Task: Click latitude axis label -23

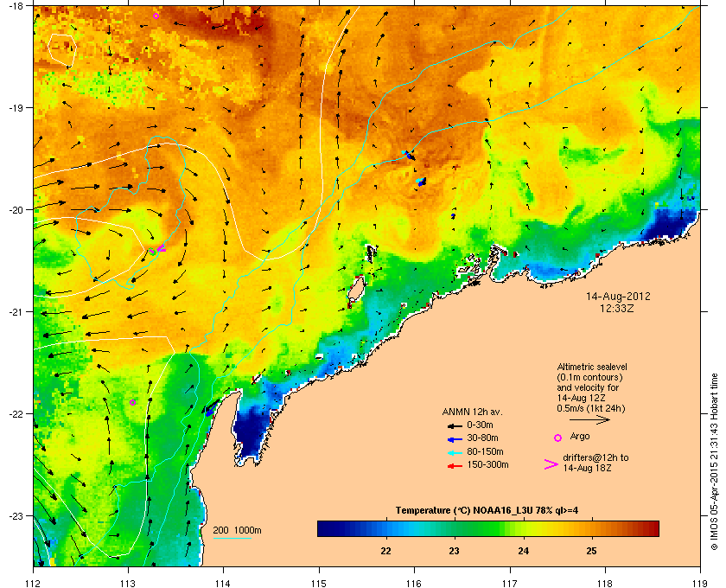Action: pos(15,515)
